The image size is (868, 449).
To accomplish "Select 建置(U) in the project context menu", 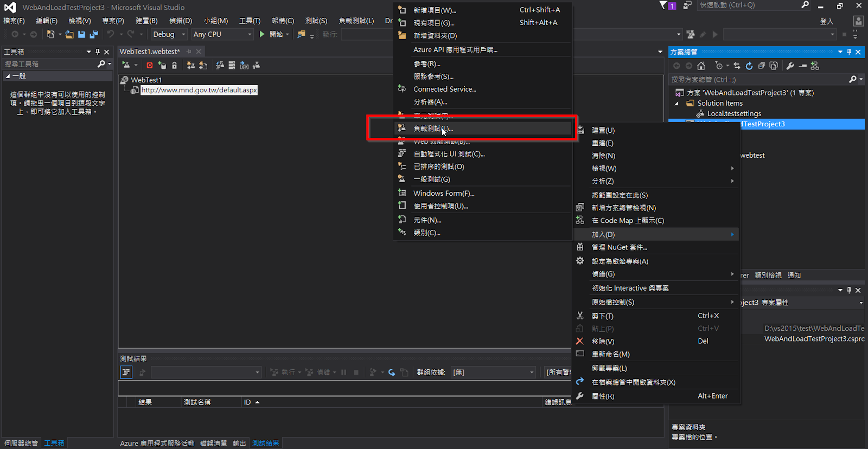I will [656, 131].
